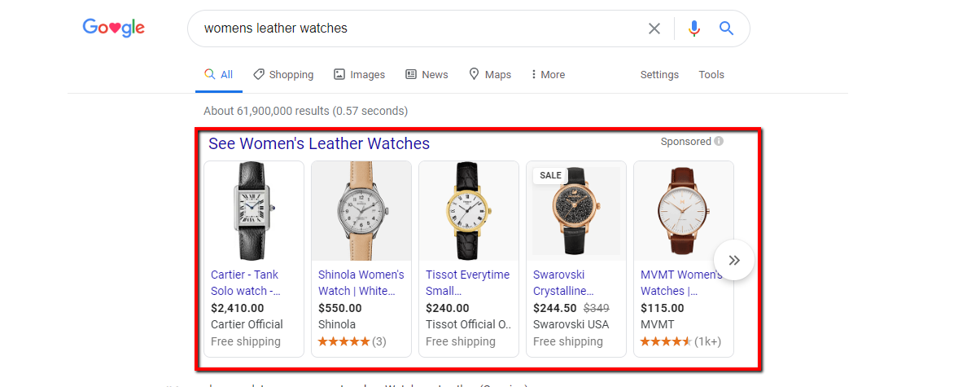980x387 pixels.
Task: Open the MVMT Women's Watches listing
Action: [x=681, y=283]
